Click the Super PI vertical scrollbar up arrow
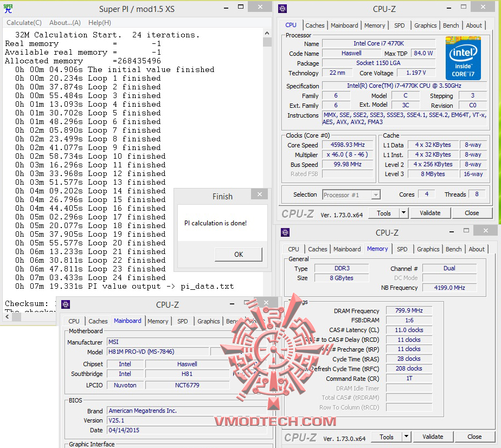 (x=267, y=33)
